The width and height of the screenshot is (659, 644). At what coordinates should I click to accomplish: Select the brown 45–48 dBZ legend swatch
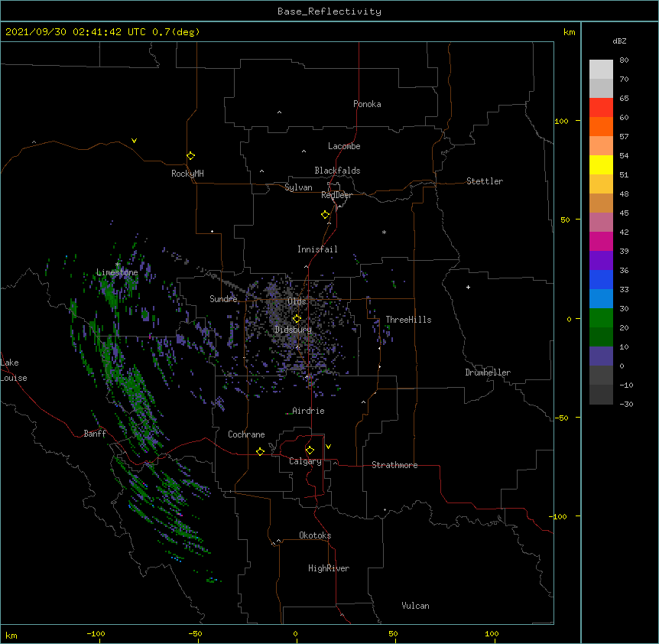[x=601, y=203]
